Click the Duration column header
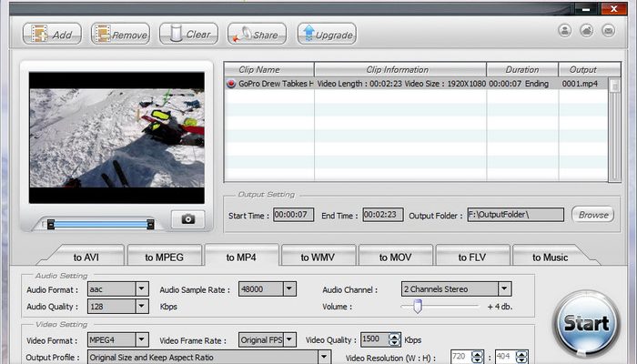 coord(522,69)
